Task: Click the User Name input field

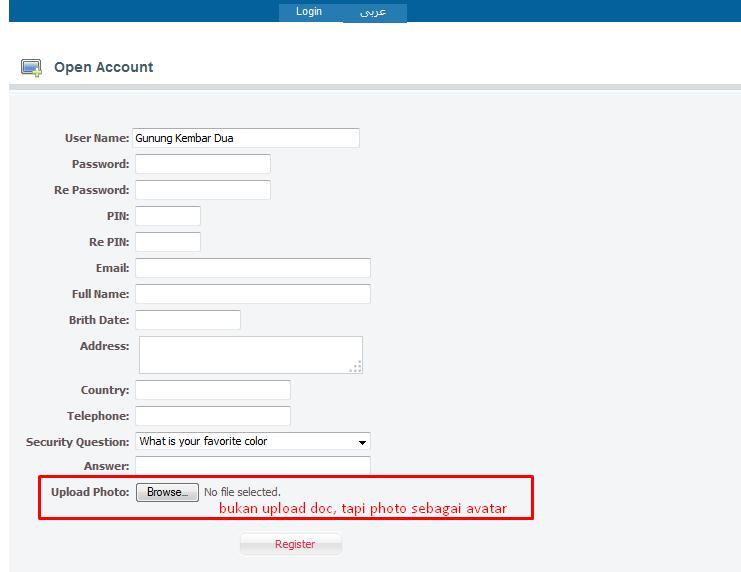Action: (246, 138)
